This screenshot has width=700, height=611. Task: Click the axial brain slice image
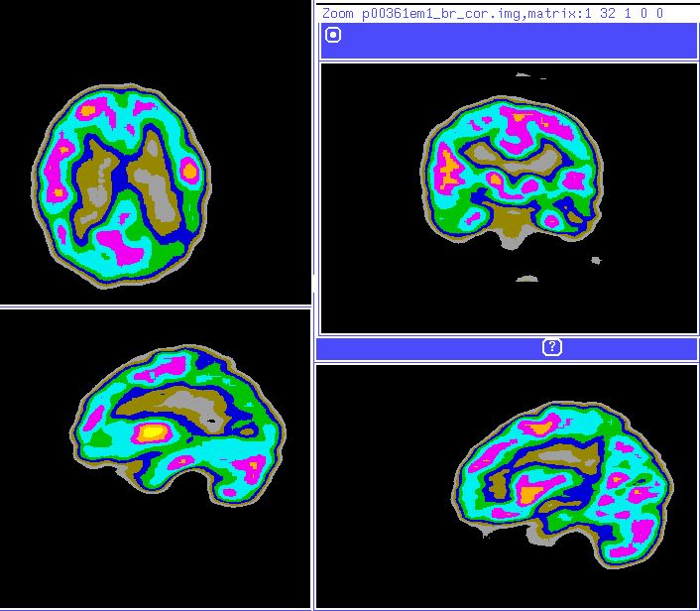(121, 185)
